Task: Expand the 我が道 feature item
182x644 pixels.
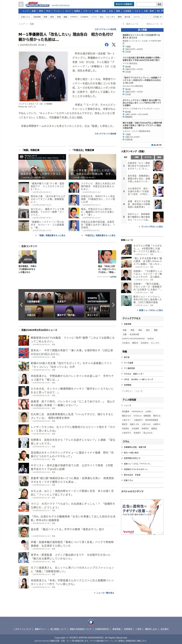Action: (x=142, y=357)
